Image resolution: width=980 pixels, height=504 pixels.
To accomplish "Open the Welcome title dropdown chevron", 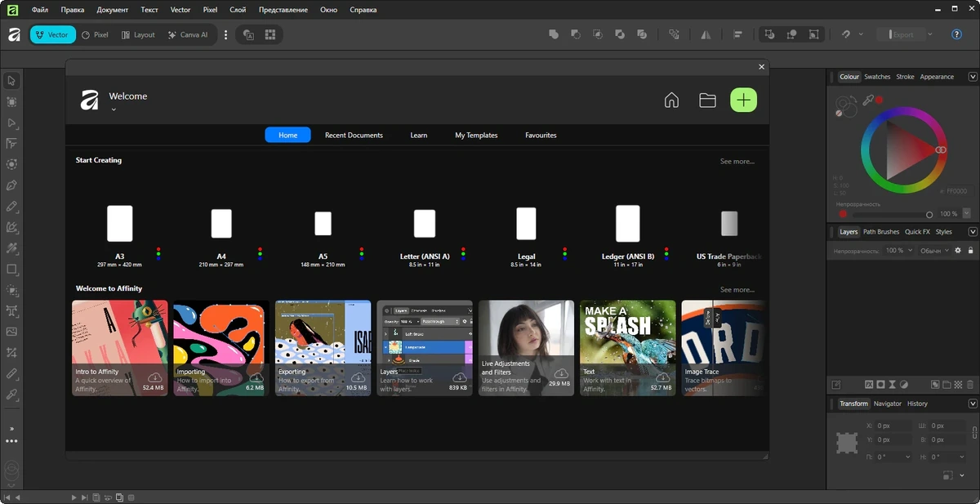I will [x=114, y=109].
